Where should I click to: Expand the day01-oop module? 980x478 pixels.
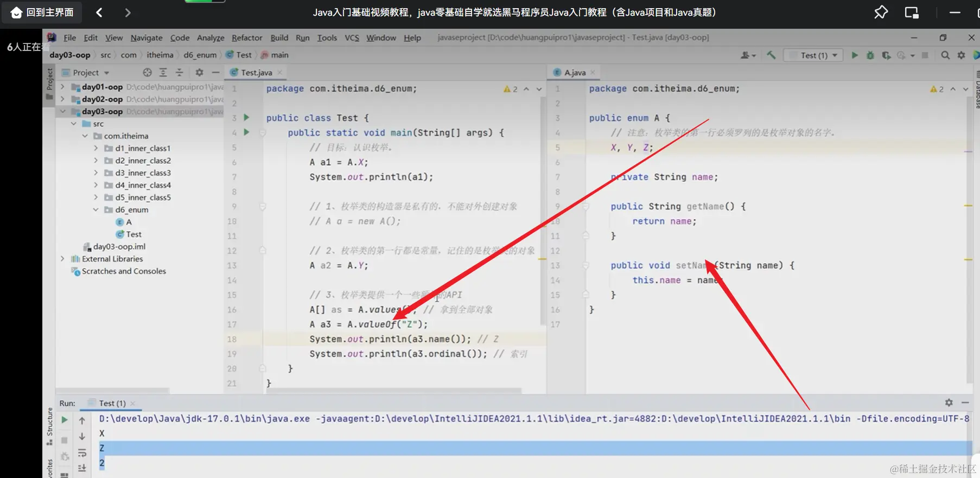62,87
